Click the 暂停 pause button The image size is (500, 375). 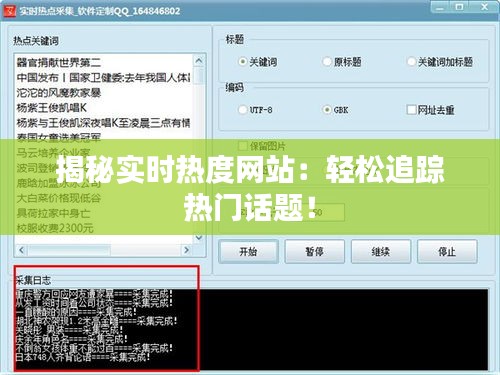314,252
